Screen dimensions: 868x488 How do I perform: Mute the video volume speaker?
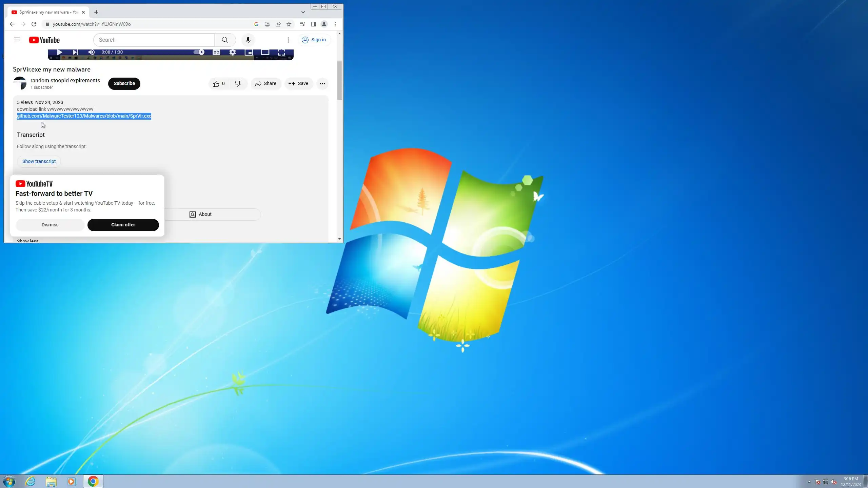91,52
